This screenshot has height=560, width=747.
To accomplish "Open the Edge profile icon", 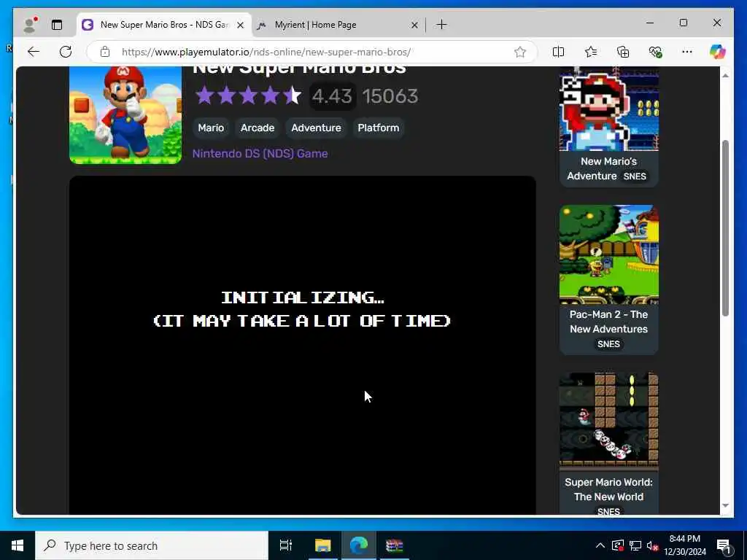I will [30, 25].
